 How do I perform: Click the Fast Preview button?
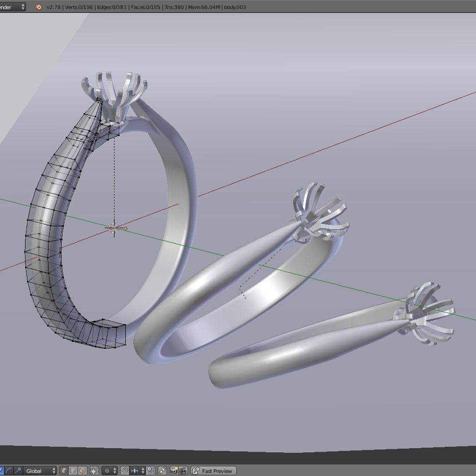pos(214,471)
